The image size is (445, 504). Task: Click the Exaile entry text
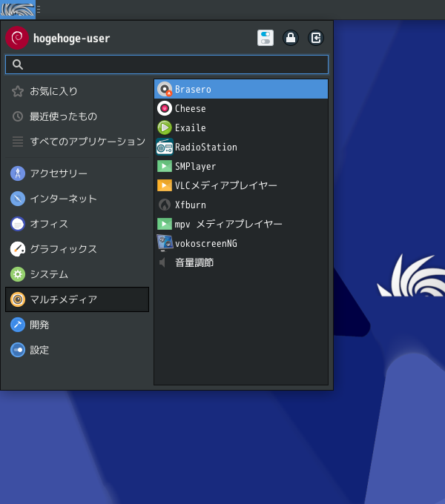click(x=191, y=128)
